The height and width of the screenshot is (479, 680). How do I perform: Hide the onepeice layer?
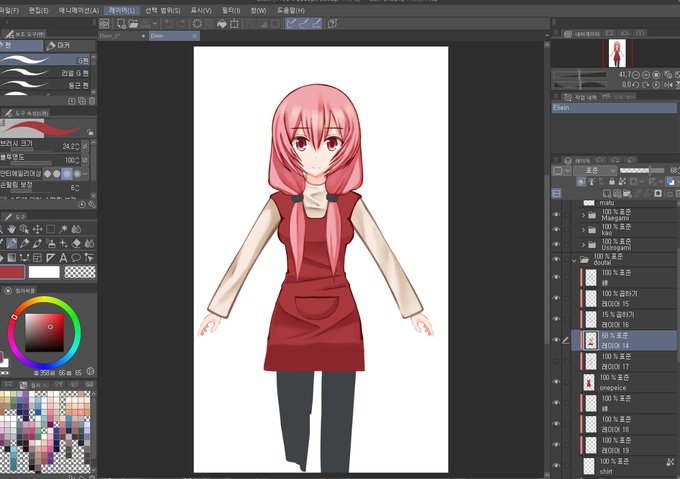click(x=556, y=382)
